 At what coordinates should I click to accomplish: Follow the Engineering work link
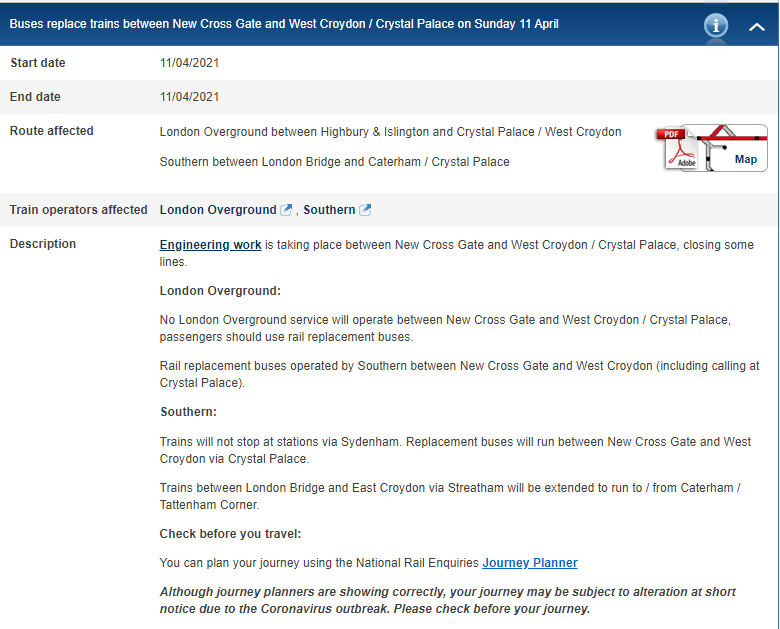pyautogui.click(x=210, y=245)
